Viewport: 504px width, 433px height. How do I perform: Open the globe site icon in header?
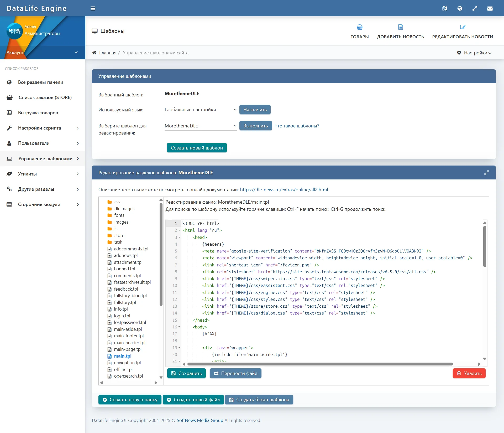(460, 8)
